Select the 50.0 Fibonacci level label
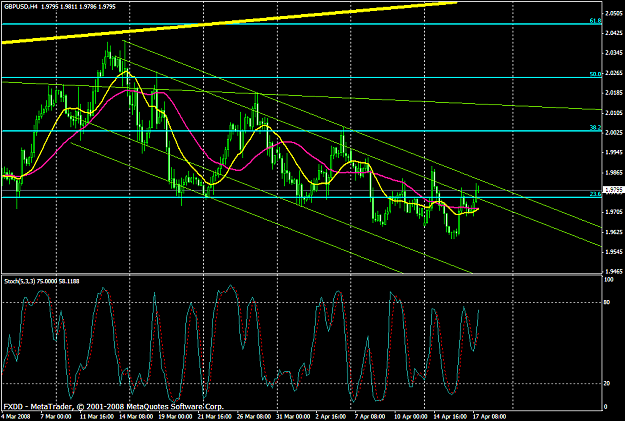Screen dimensions: 625x421 (595, 74)
